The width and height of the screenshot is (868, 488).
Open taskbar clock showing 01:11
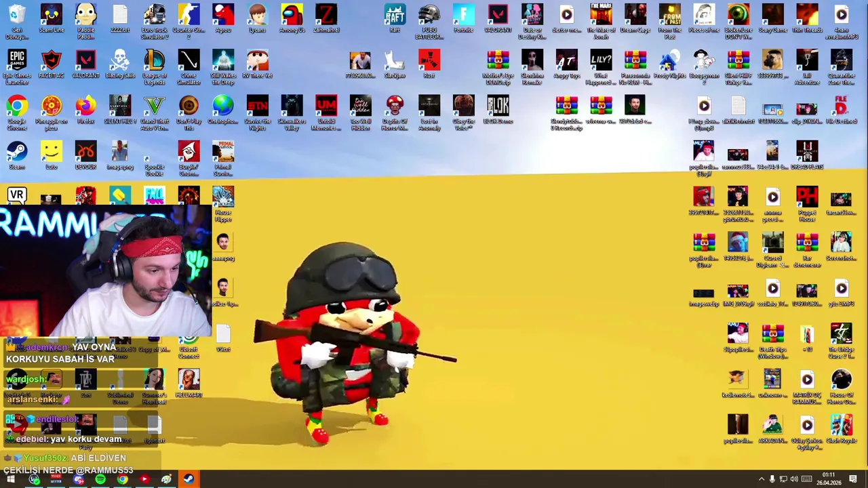point(828,479)
